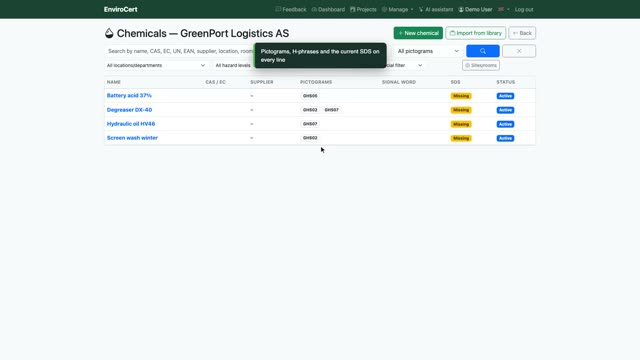Go Back from the chemicals list

point(522,33)
